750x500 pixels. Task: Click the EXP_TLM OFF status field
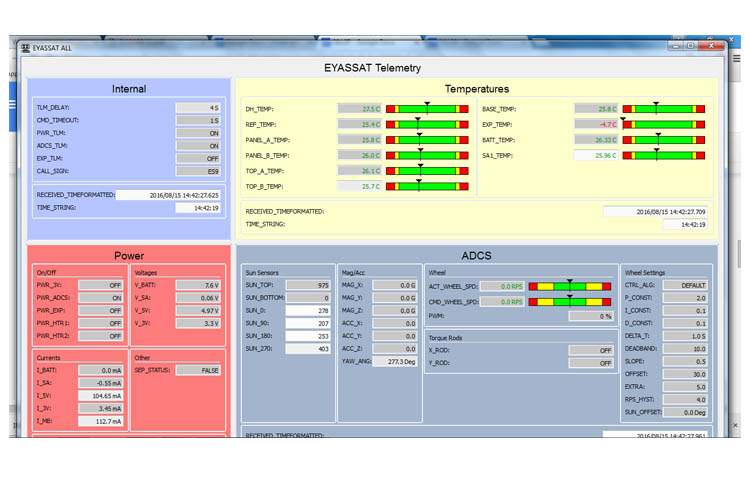click(198, 158)
